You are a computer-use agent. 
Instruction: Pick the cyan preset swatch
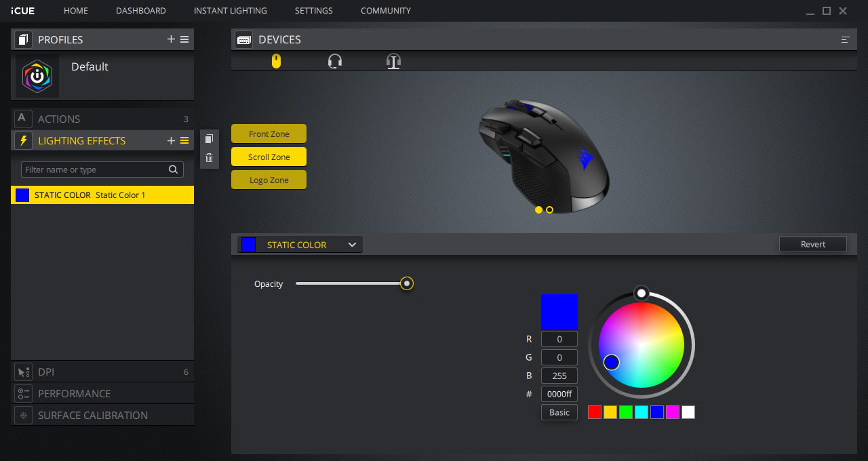(x=642, y=412)
